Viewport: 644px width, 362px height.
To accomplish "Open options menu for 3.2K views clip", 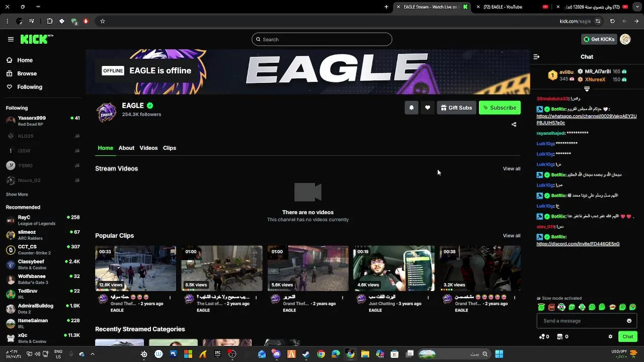I will pyautogui.click(x=514, y=298).
